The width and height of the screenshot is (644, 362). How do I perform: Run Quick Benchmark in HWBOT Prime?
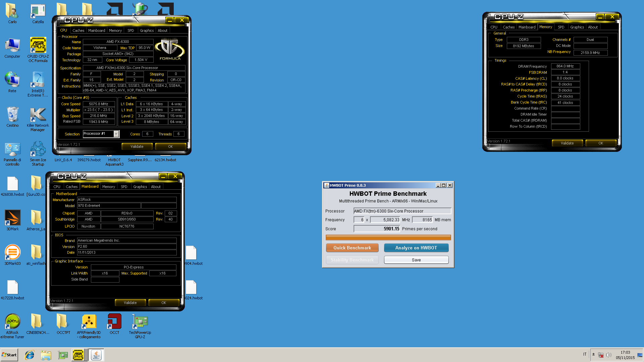[x=352, y=248]
